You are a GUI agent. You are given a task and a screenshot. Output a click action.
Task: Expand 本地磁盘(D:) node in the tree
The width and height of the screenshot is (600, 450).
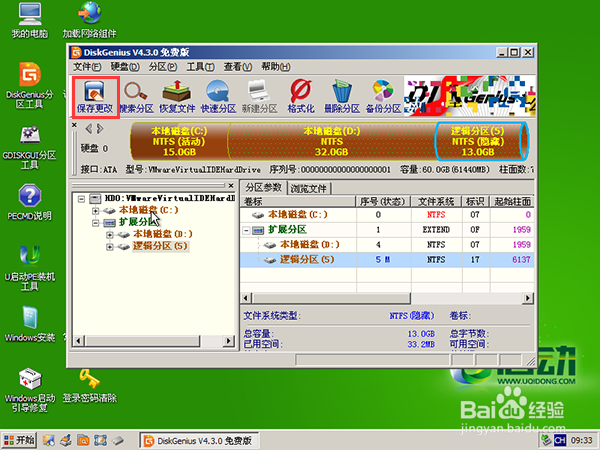[x=109, y=235]
